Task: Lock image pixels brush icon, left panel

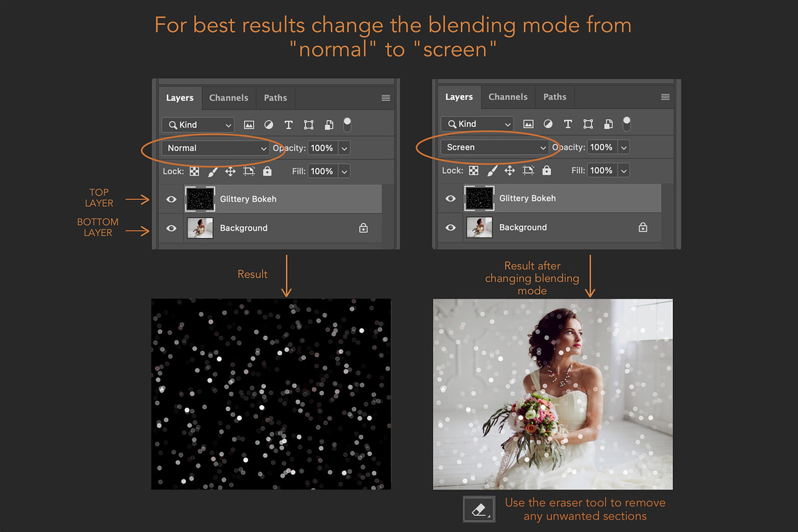Action: (213, 172)
